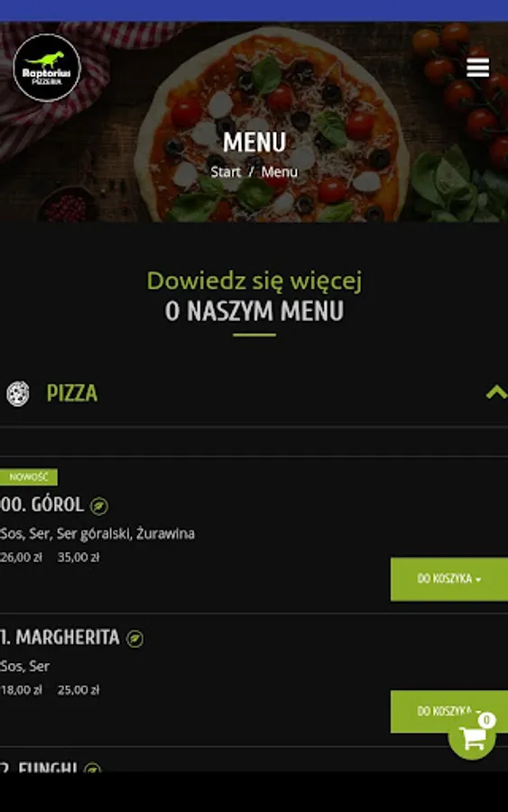Open the hamburger navigation menu
The height and width of the screenshot is (812, 508).
point(477,68)
